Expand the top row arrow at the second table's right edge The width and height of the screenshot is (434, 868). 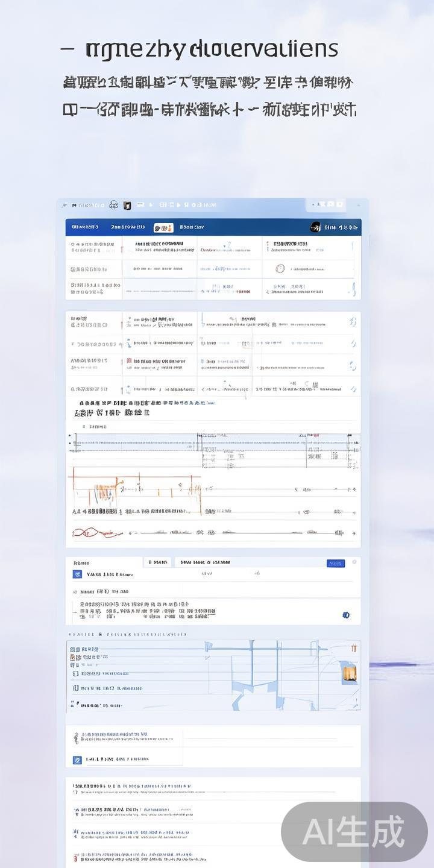tap(353, 322)
